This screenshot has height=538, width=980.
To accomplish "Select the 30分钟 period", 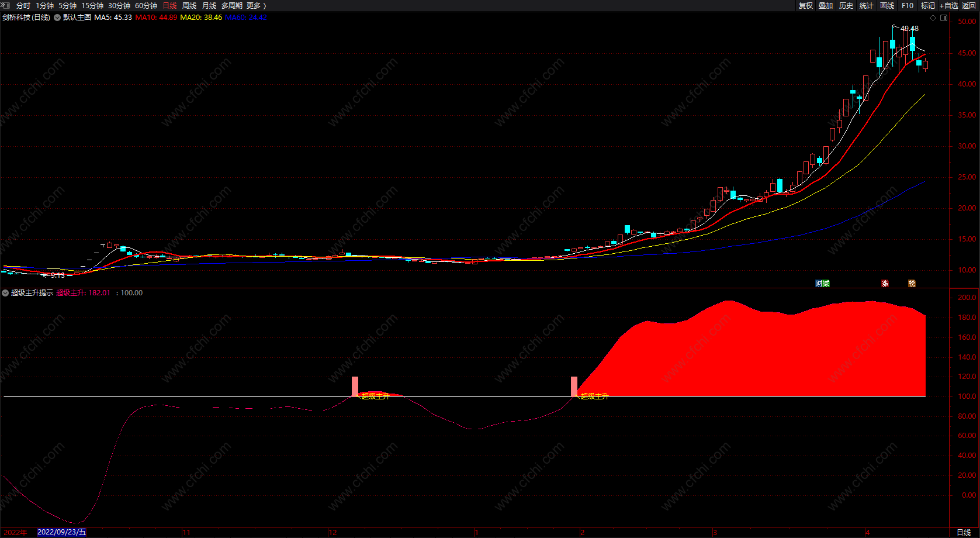I will (119, 6).
